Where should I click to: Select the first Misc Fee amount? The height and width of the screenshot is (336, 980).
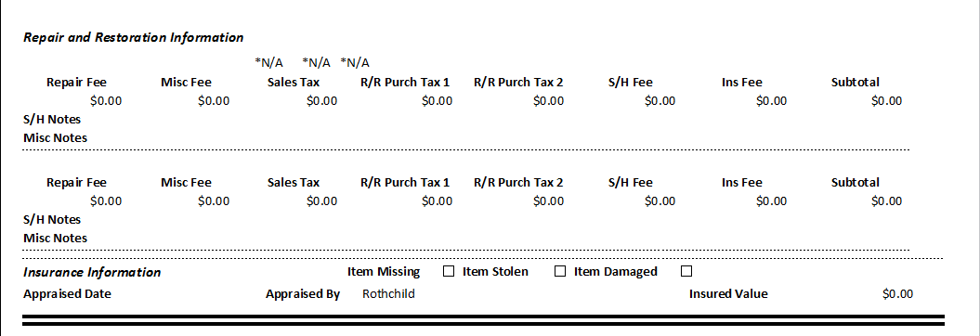click(213, 100)
